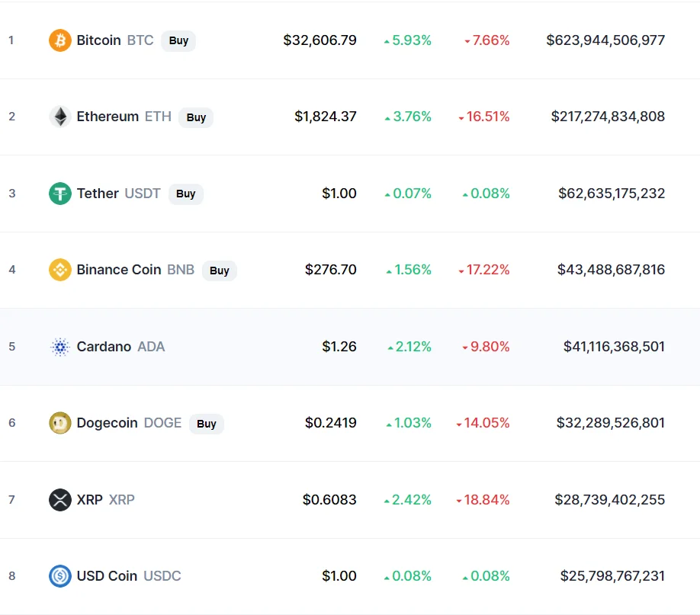This screenshot has height=615, width=700.
Task: Click the Ethereum diamond logo icon
Action: tap(59, 117)
